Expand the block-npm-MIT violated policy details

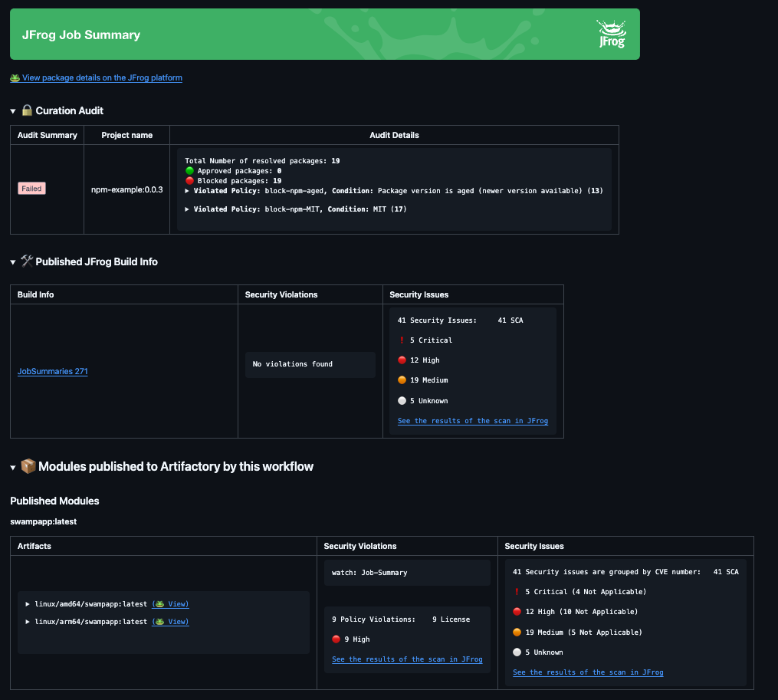pyautogui.click(x=187, y=209)
